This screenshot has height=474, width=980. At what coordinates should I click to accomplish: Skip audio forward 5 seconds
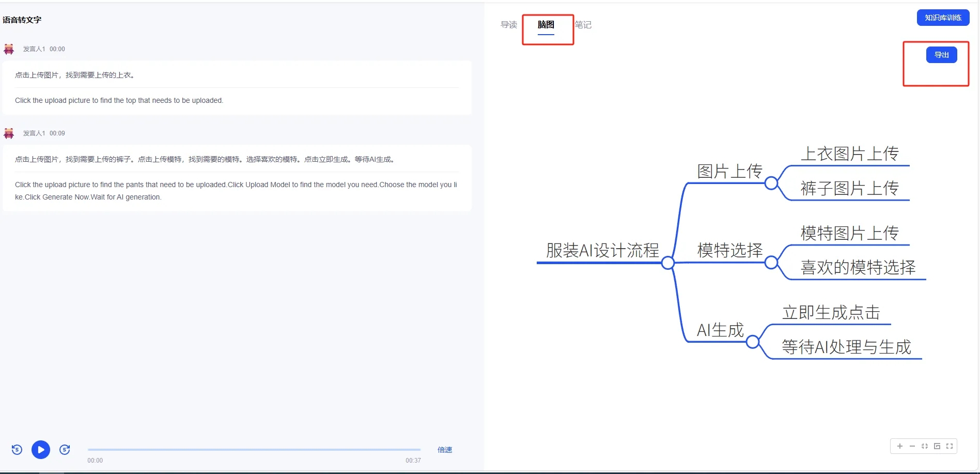65,450
